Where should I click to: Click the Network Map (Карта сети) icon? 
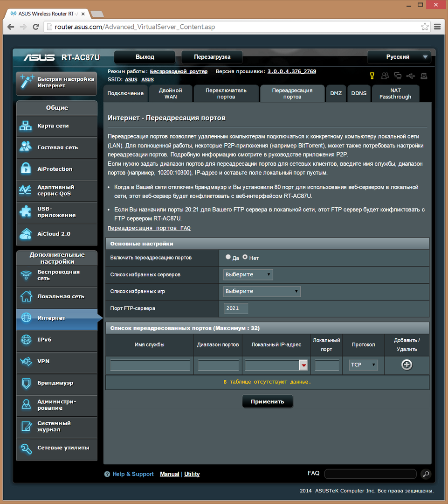coord(25,126)
